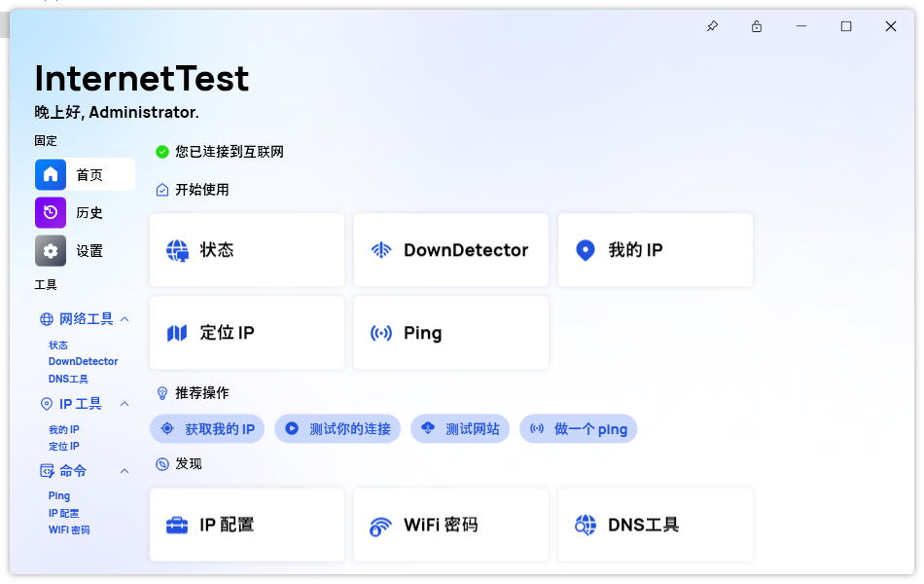Open Ping in sidebar command list

[x=59, y=496]
